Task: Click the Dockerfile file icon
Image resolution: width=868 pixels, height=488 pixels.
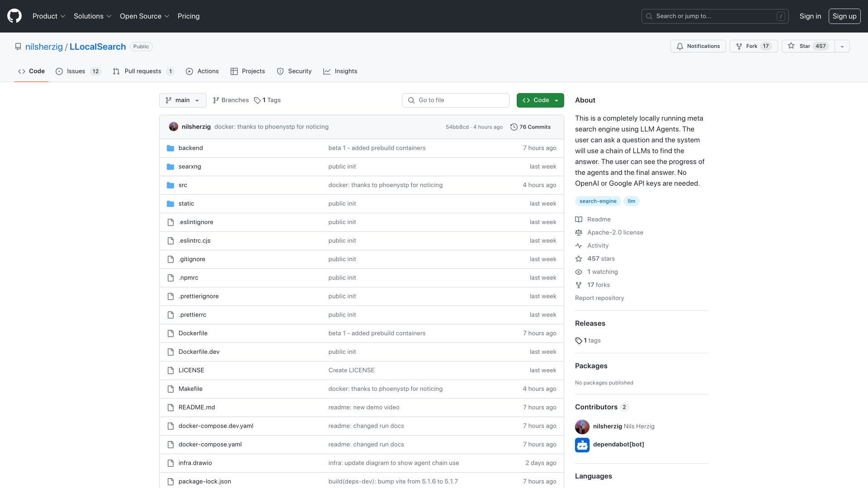Action: point(170,333)
